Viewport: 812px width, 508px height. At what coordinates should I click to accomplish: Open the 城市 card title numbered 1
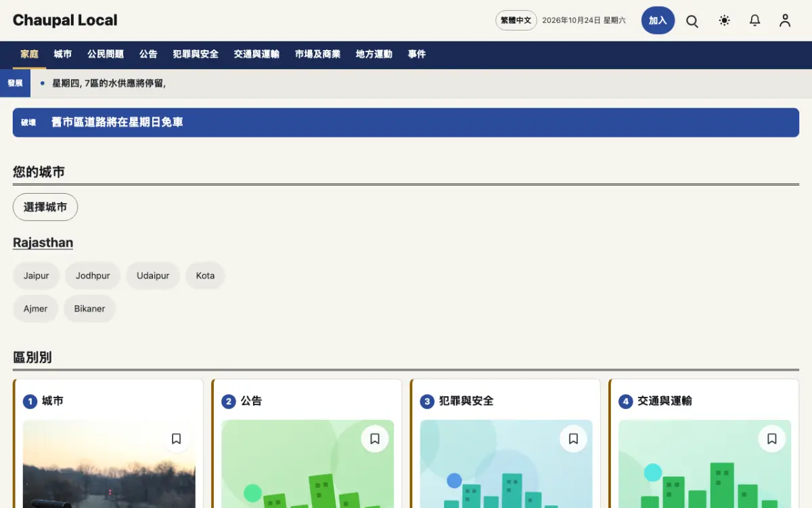coord(52,401)
